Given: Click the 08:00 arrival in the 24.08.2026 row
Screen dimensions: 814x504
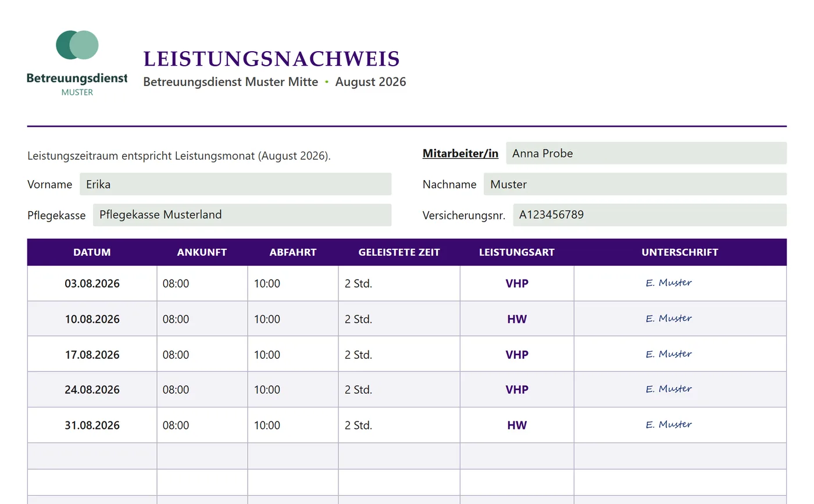Looking at the screenshot, I should tap(176, 389).
